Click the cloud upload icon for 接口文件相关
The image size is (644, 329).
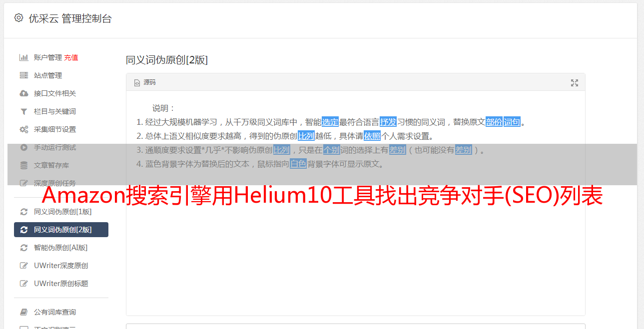[x=23, y=93]
